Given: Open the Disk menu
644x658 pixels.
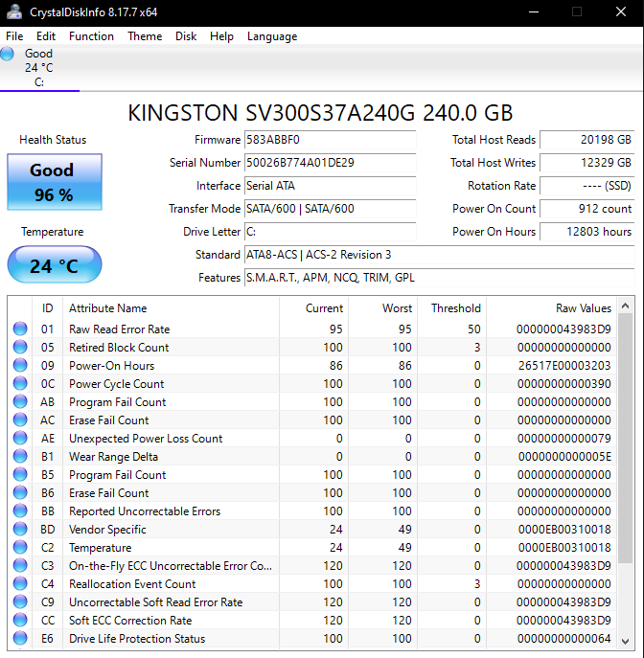Looking at the screenshot, I should pyautogui.click(x=186, y=36).
